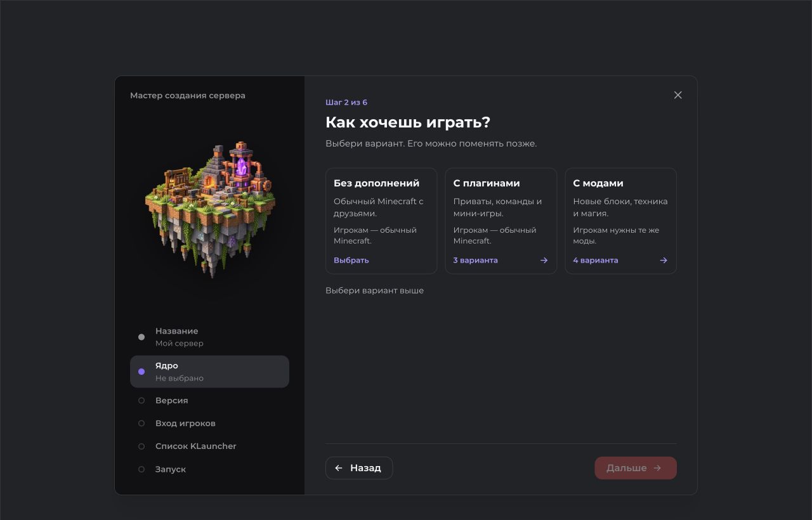Click the left arrow icon in Назад button
Image resolution: width=812 pixels, height=520 pixels.
pos(339,468)
